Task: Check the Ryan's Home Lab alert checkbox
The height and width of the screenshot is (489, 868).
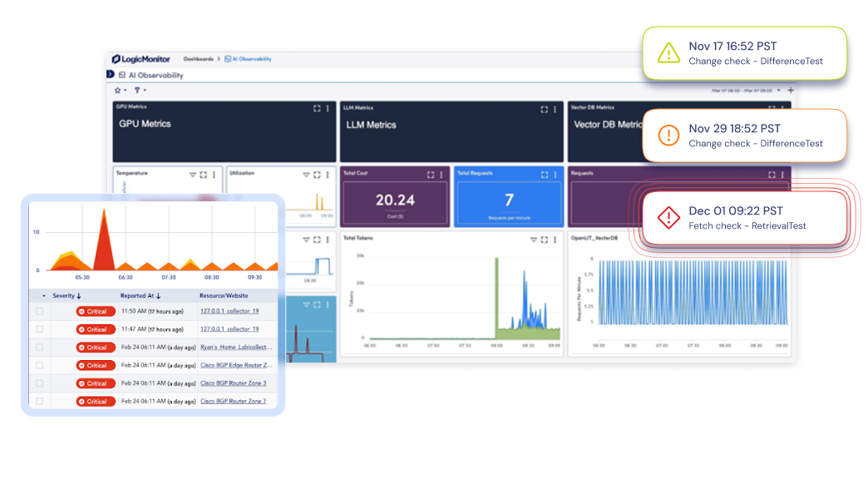Action: coord(39,348)
